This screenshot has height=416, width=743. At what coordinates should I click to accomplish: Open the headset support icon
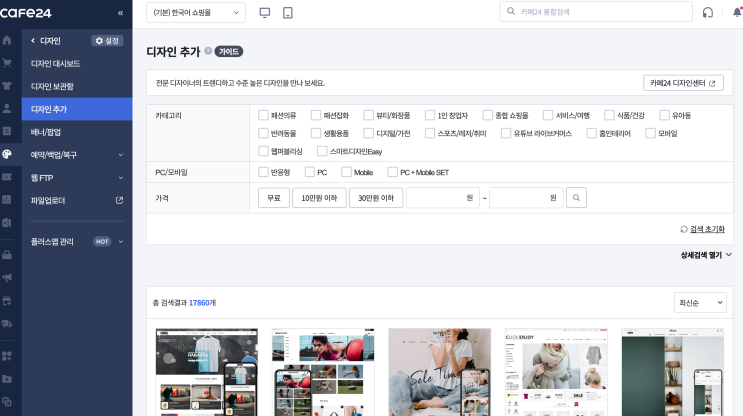(707, 13)
